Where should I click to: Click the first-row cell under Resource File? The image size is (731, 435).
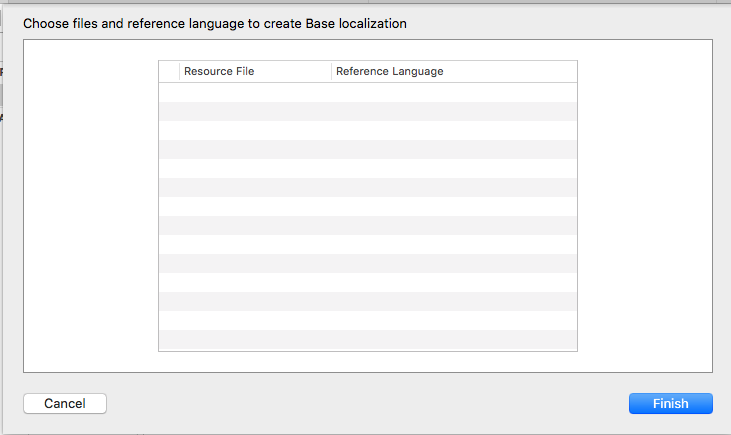point(255,92)
